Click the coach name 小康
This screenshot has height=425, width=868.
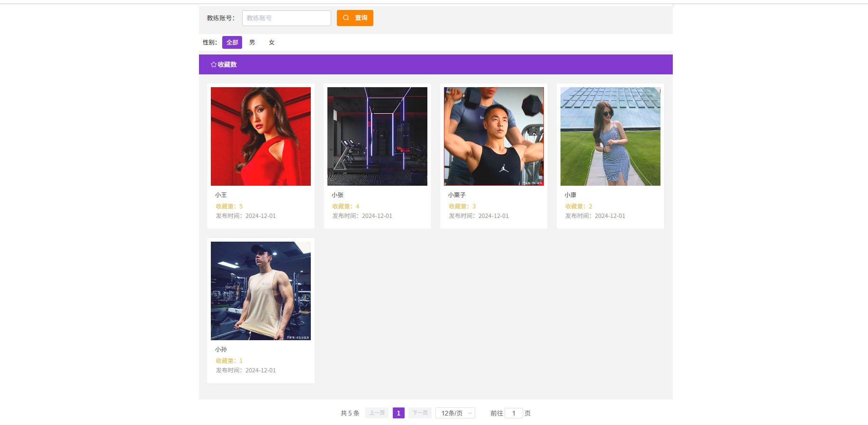point(570,195)
